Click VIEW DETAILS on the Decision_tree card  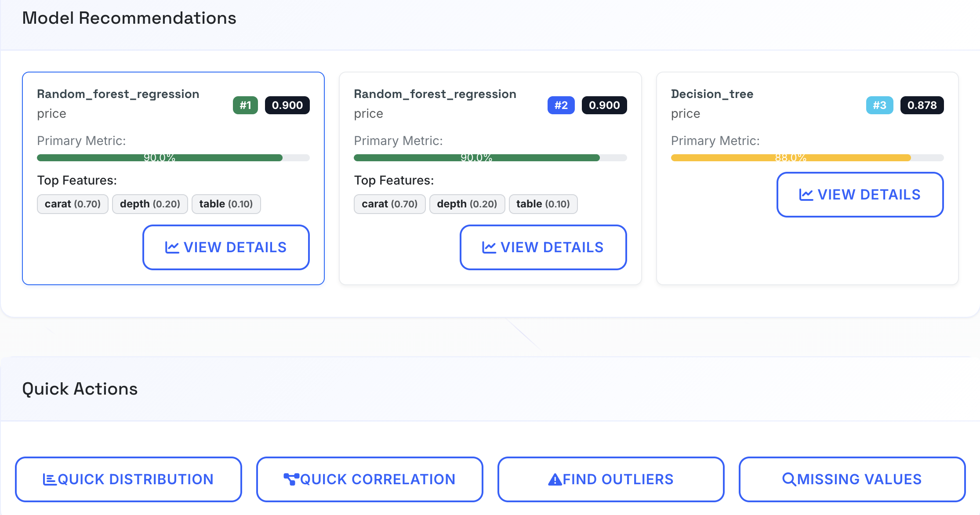860,194
